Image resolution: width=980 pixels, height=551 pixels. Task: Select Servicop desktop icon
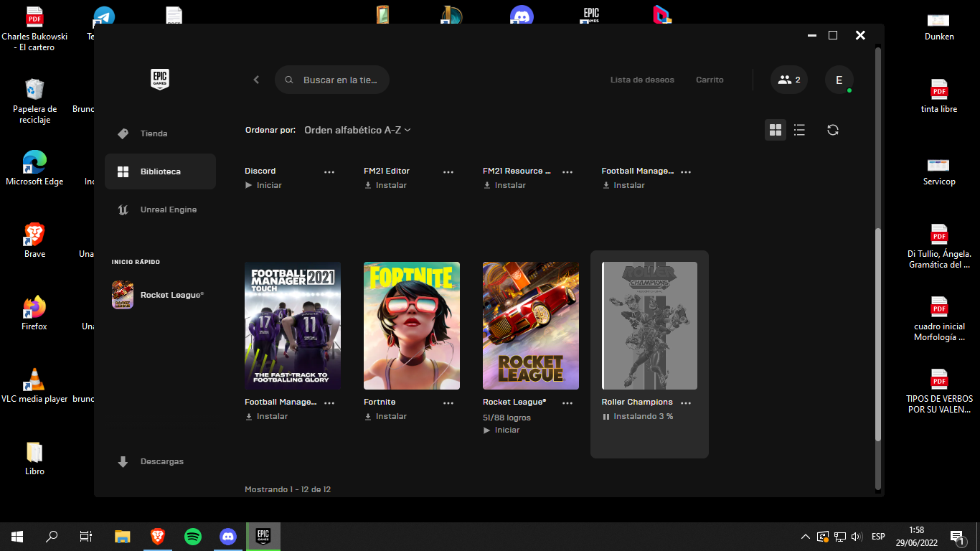tap(939, 171)
